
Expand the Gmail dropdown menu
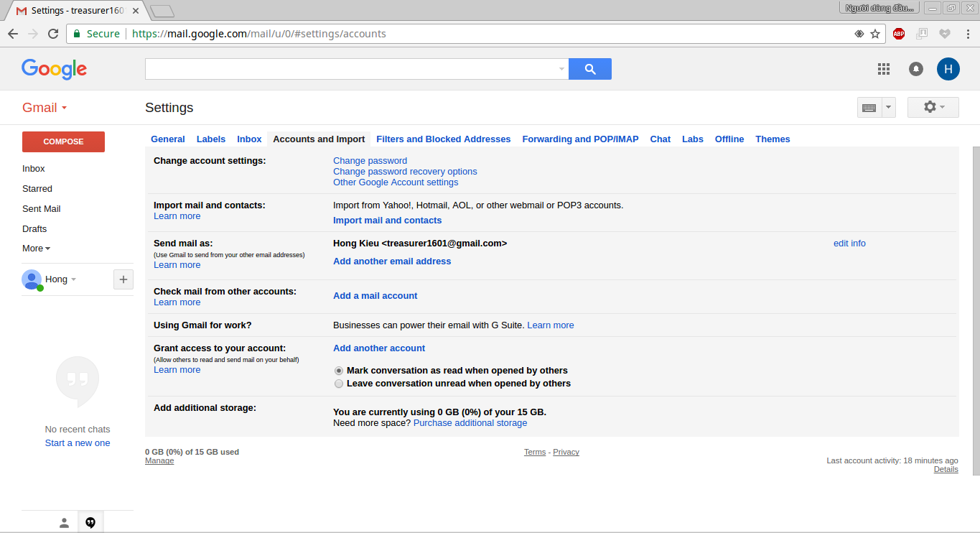45,108
